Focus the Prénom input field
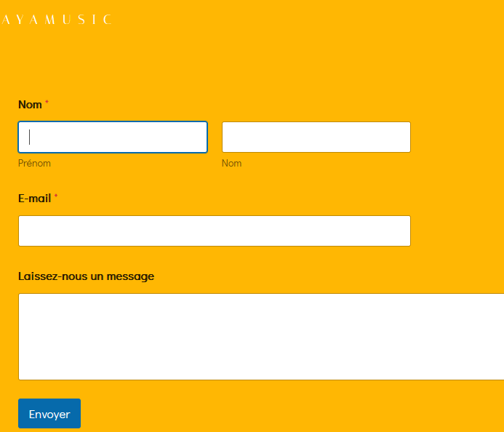Viewport: 504px width, 432px height. pyautogui.click(x=113, y=137)
